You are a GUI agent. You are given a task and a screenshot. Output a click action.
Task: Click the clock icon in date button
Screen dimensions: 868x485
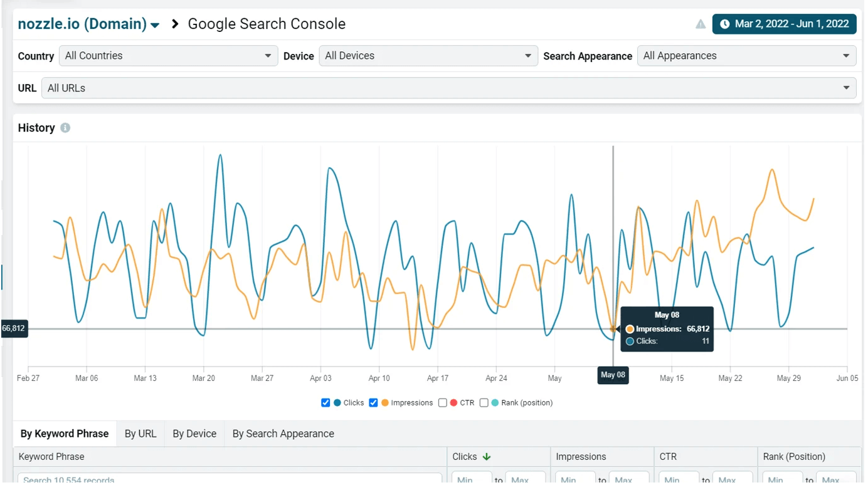pyautogui.click(x=724, y=24)
